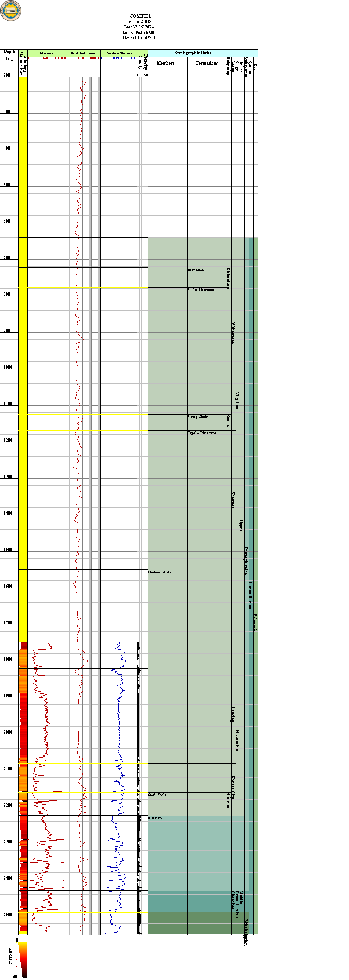349x980 pixels.
Task: Click the 1800 depth marker
Action: [8, 659]
